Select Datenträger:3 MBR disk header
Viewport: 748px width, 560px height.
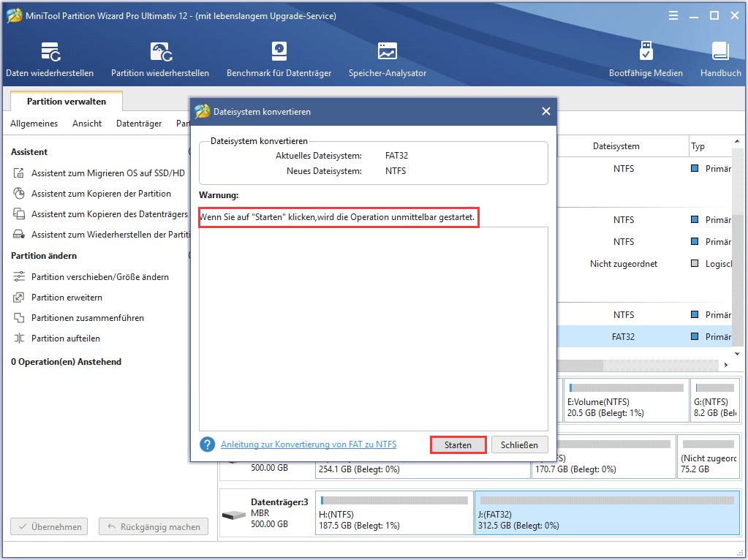(266, 513)
